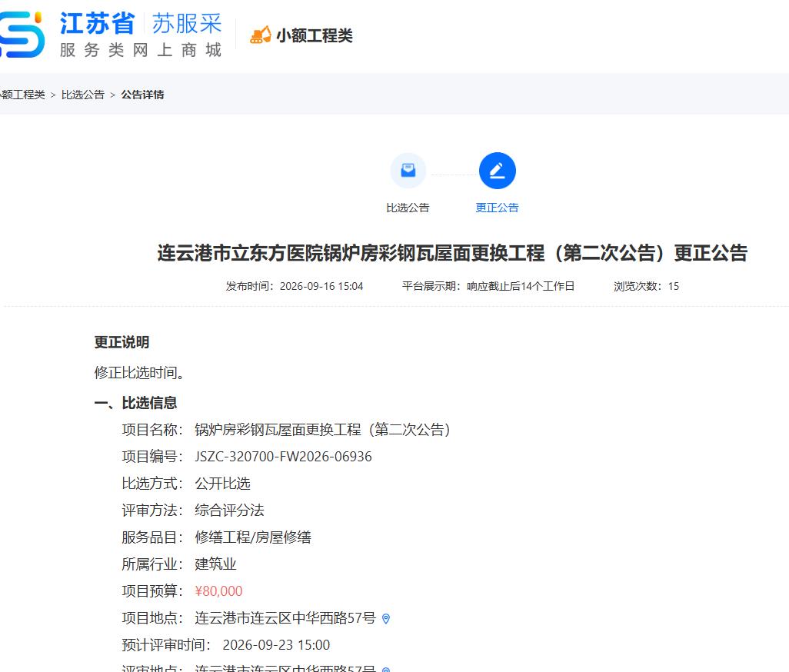The height and width of the screenshot is (672, 789).
Task: Select the 比选公告 envelope step icon
Action: point(408,171)
